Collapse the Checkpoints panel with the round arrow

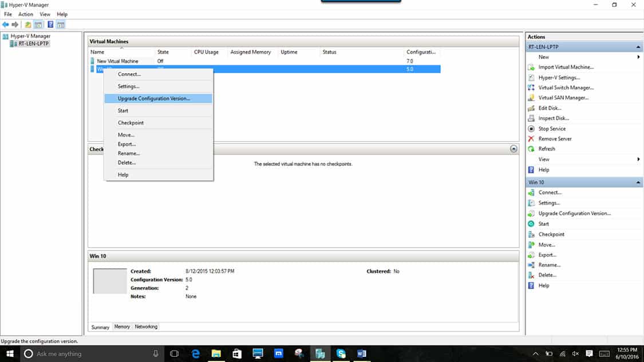coord(513,149)
